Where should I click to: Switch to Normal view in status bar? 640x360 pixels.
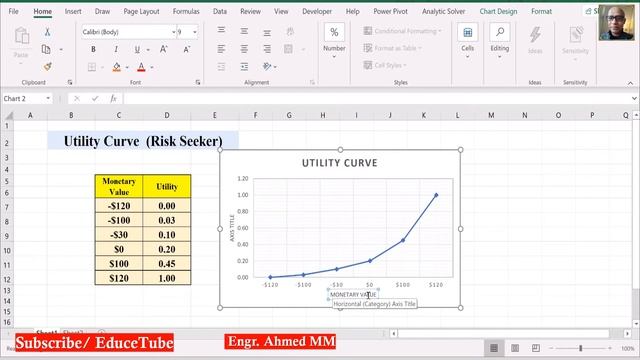pyautogui.click(x=494, y=348)
